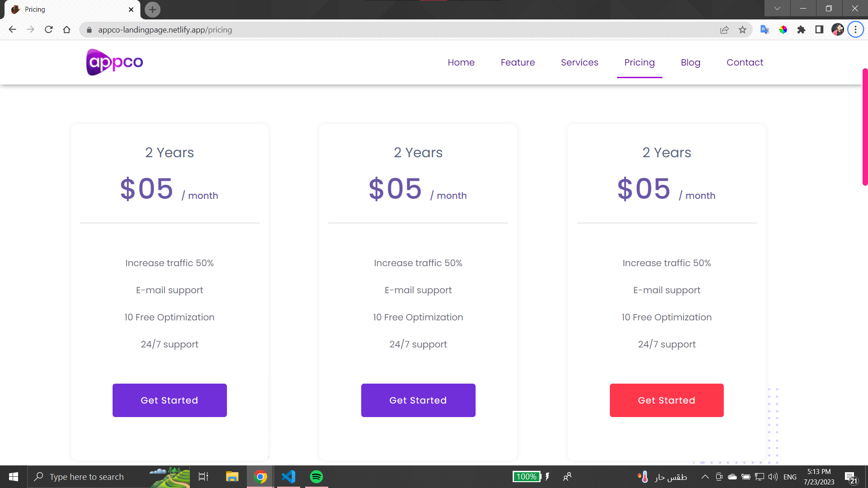The height and width of the screenshot is (488, 868).
Task: Open Chrome's three-dot menu
Action: (855, 30)
